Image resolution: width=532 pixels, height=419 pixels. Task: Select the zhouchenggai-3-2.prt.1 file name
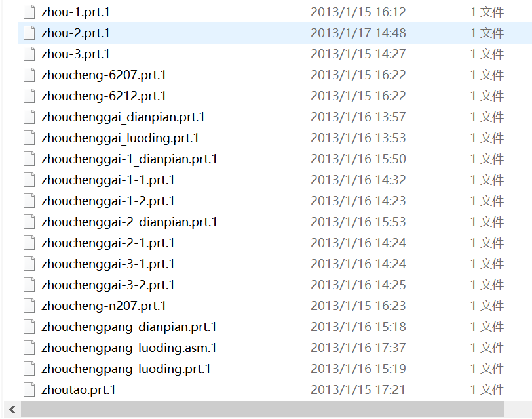click(x=108, y=285)
